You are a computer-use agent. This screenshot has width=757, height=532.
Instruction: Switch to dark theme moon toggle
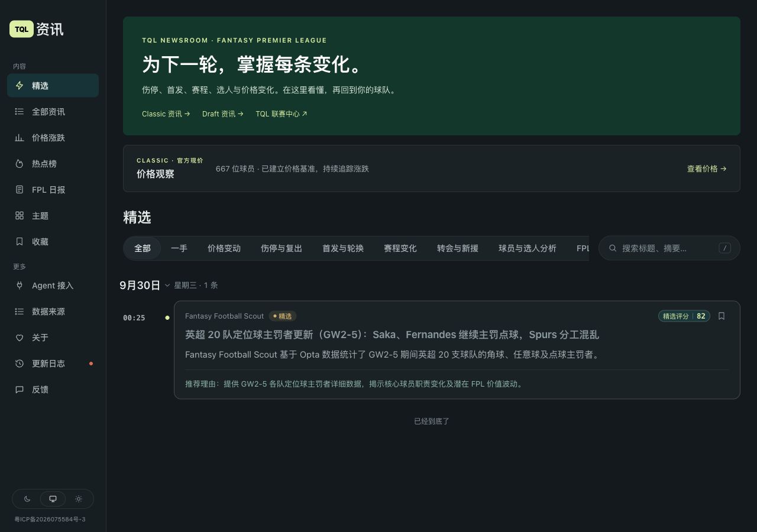(x=27, y=499)
